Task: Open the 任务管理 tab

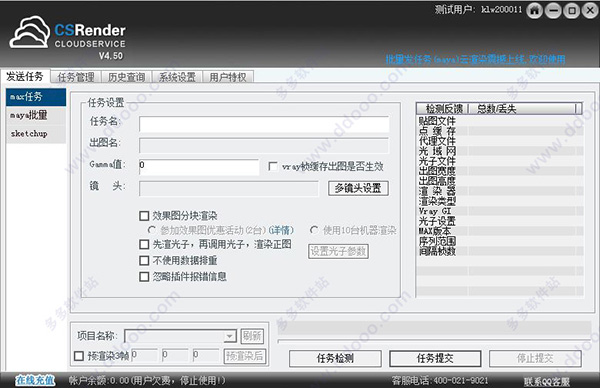Action: pyautogui.click(x=76, y=77)
